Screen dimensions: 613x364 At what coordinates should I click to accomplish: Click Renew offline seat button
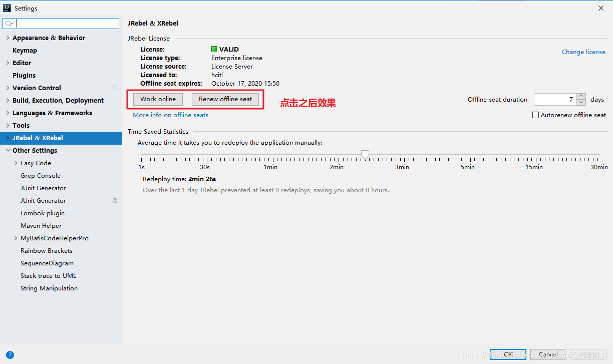pos(225,99)
